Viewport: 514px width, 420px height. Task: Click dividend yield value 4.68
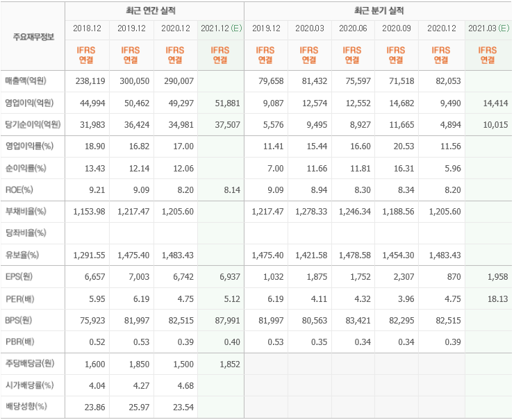pyautogui.click(x=185, y=386)
